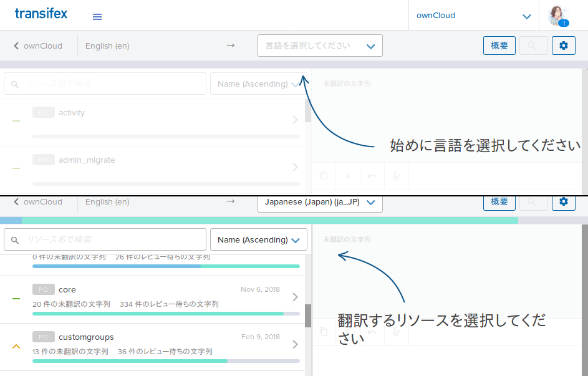
Task: Open the upper Name (Ascending) sort dropdown
Action: tap(258, 84)
